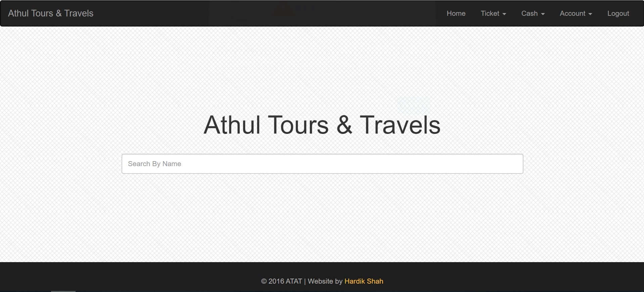Click the Account menu caret arrow
The width and height of the screenshot is (644, 292).
(x=590, y=14)
